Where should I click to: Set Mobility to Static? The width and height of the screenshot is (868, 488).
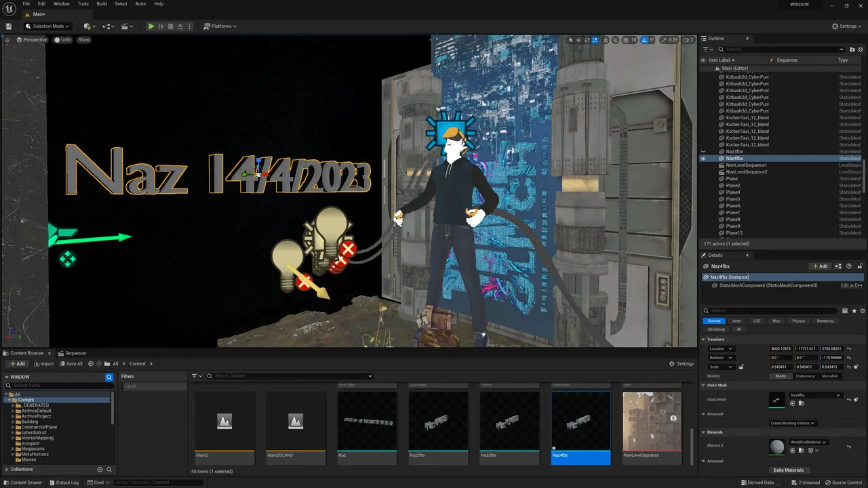coord(781,376)
